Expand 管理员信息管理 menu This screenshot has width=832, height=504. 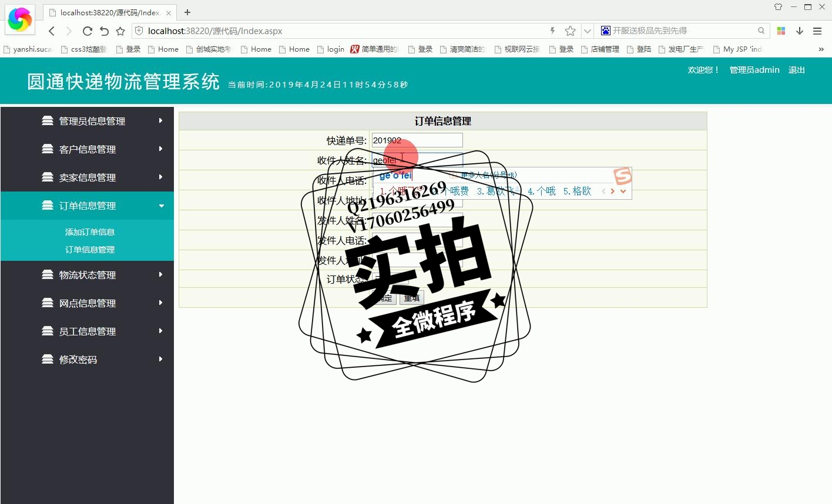click(x=87, y=121)
